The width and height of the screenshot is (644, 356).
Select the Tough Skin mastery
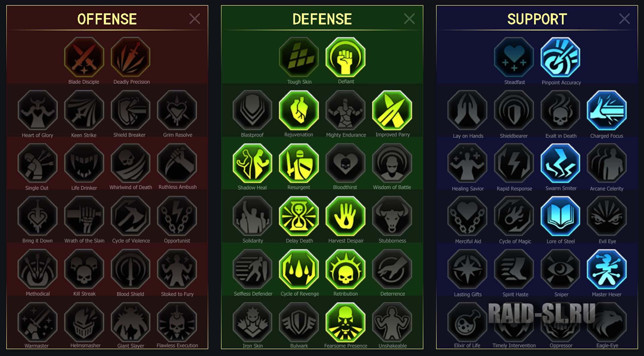[x=299, y=57]
